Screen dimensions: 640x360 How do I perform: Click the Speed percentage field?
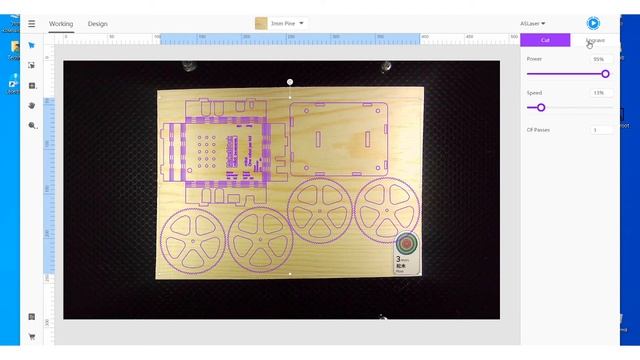pos(601,93)
